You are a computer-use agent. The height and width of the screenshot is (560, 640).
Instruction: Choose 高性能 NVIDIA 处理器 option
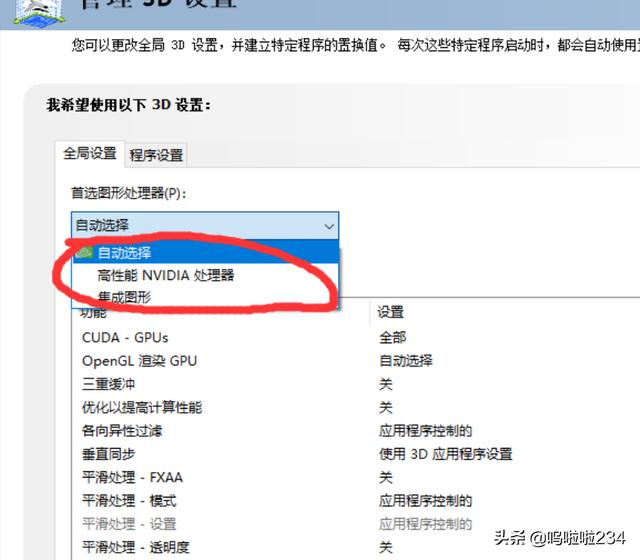pos(206,275)
